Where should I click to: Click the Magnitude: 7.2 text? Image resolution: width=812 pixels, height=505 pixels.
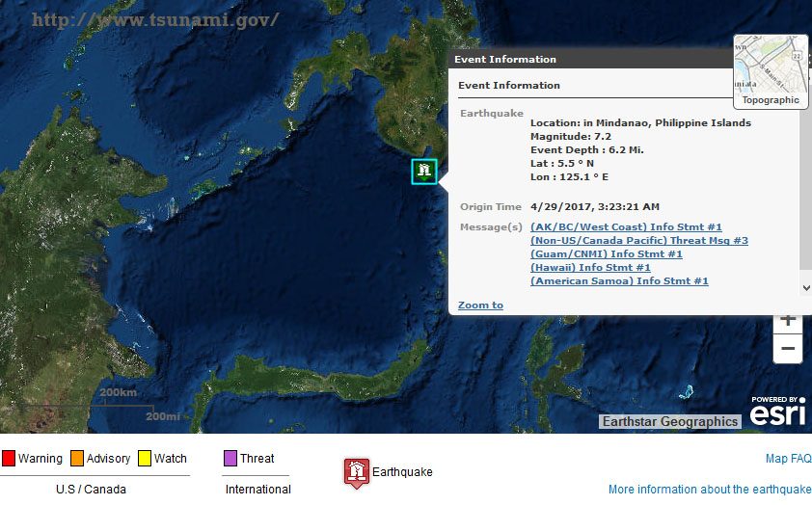571,136
